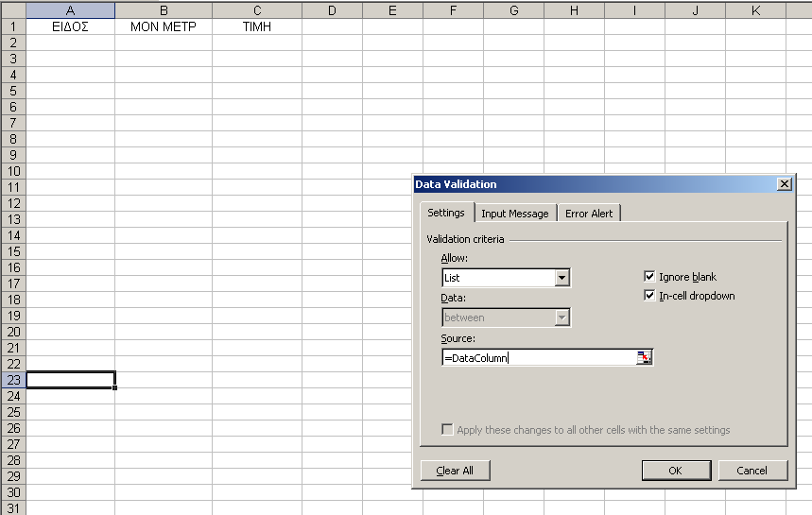
Task: Click cell B1 labeled ΜΟΝ ΜΕΤΡ
Action: [x=163, y=27]
